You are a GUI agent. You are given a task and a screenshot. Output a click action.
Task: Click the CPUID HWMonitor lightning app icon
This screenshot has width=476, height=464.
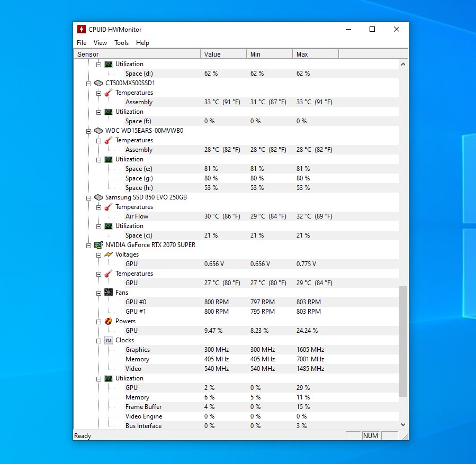click(81, 29)
